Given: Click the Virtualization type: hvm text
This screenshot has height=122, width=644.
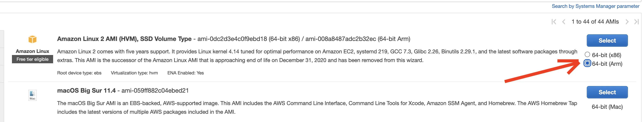Looking at the screenshot, I should coord(134,73).
